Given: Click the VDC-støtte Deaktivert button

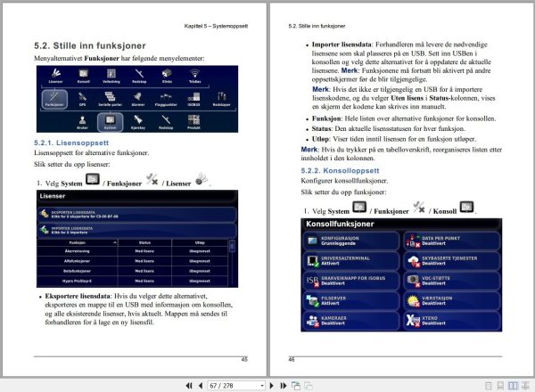Looking at the screenshot, I should (452, 281).
